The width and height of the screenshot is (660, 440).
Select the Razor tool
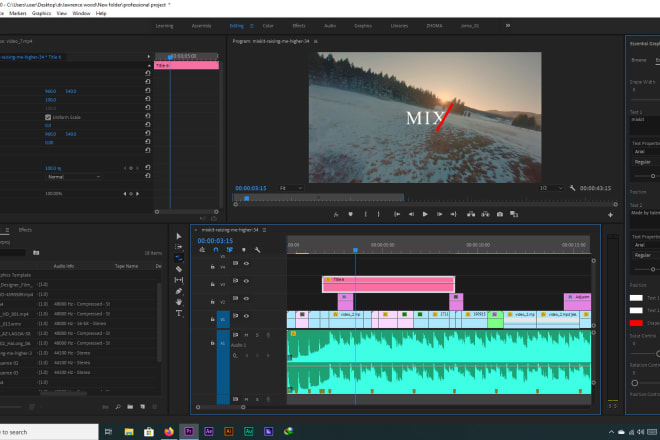179,269
